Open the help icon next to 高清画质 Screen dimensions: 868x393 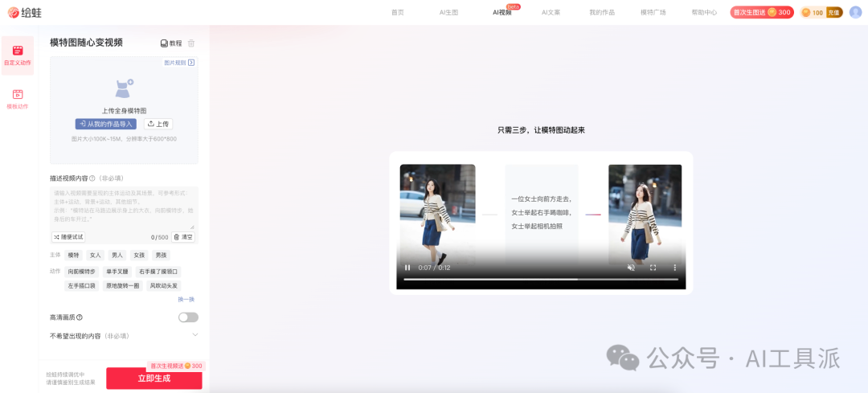click(x=80, y=317)
